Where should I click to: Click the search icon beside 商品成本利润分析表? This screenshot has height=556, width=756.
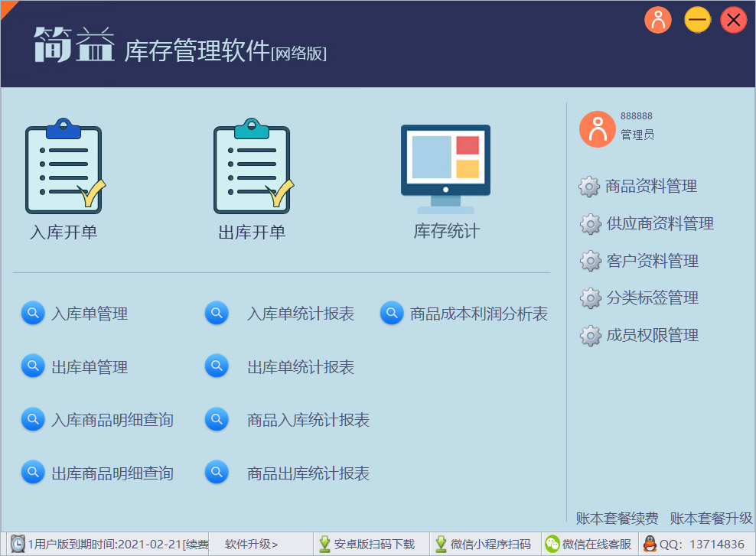tap(392, 313)
